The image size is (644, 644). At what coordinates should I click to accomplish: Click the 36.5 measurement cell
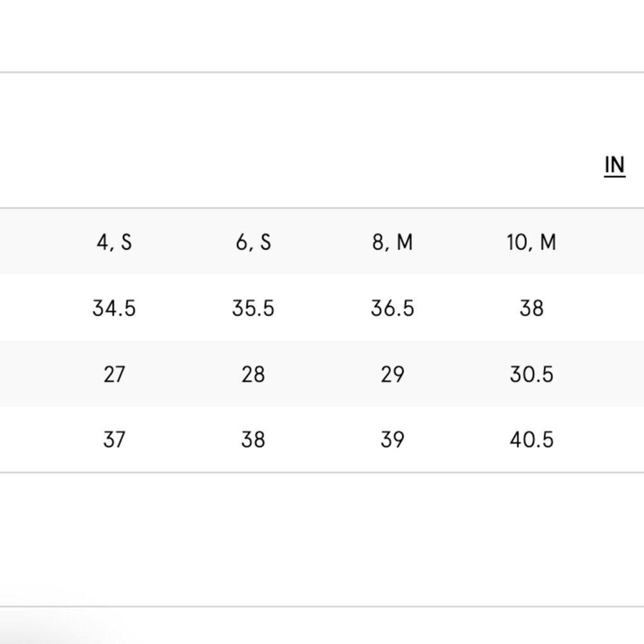[392, 308]
